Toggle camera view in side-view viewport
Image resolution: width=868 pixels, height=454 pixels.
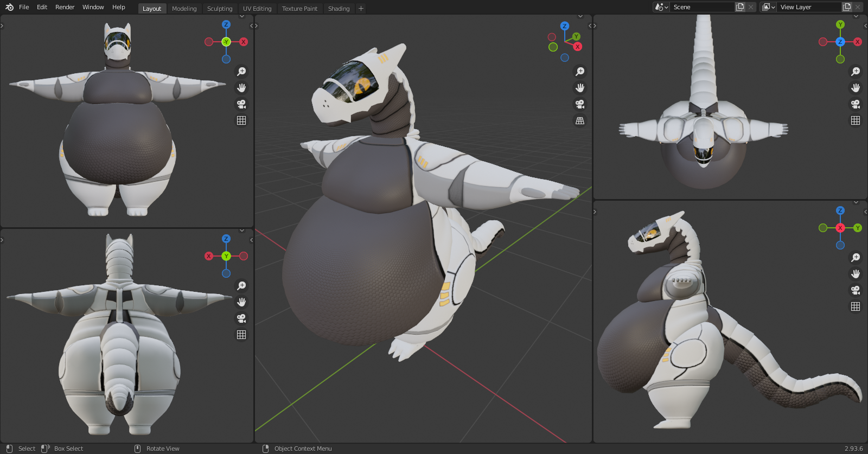point(856,290)
